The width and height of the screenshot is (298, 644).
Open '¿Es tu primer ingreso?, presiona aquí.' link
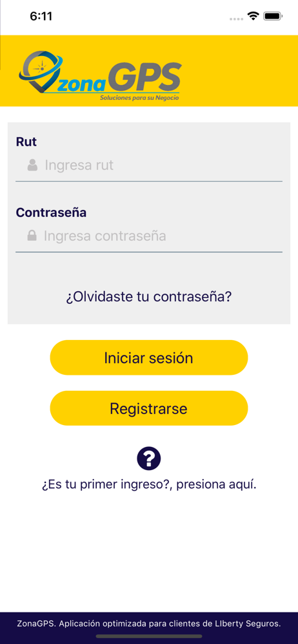[149, 484]
